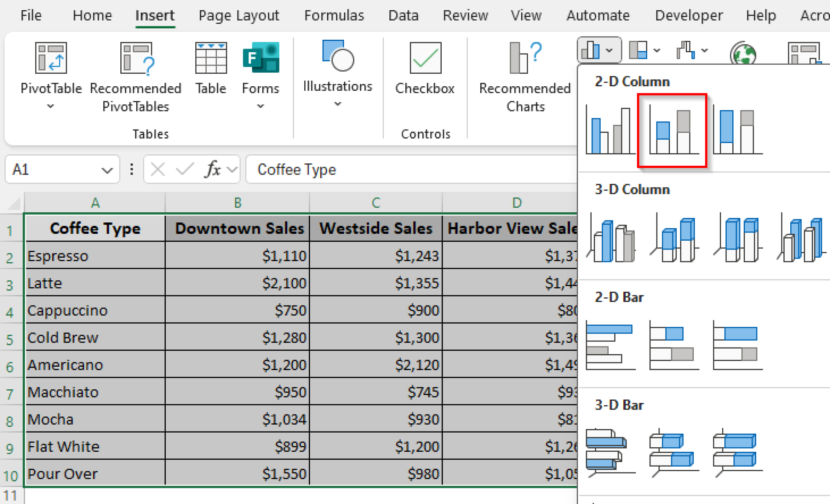Click the Insert Function fx button

[x=213, y=169]
